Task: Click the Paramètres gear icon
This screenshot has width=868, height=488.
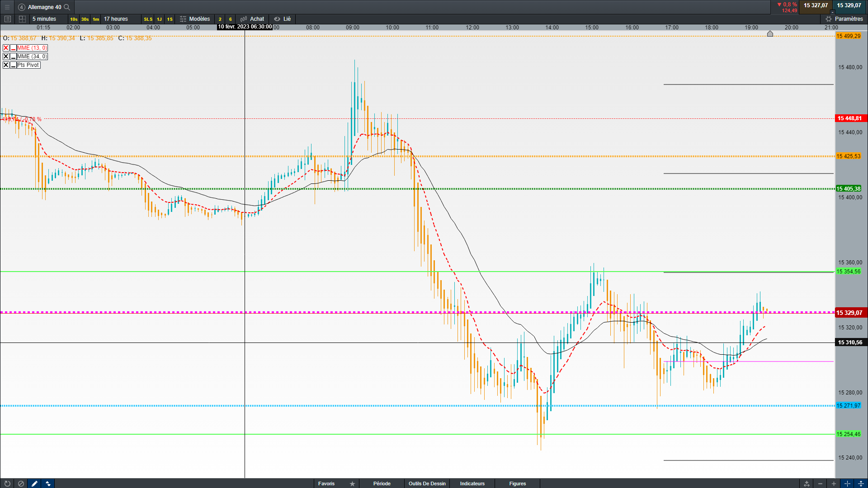Action: (x=829, y=19)
